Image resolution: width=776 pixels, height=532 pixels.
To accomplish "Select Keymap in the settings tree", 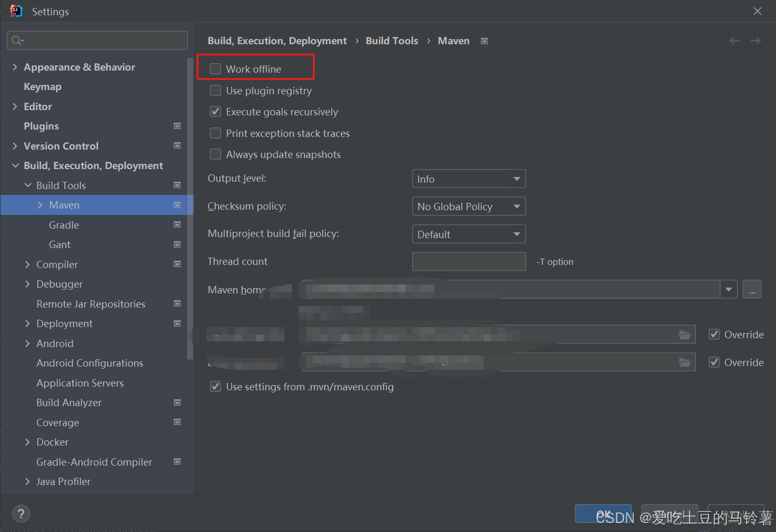I will (43, 87).
